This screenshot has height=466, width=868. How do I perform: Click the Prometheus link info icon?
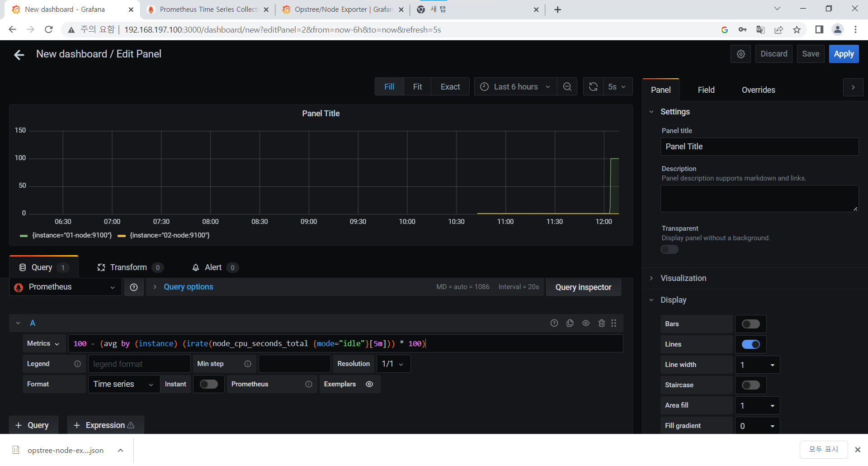[x=309, y=384]
